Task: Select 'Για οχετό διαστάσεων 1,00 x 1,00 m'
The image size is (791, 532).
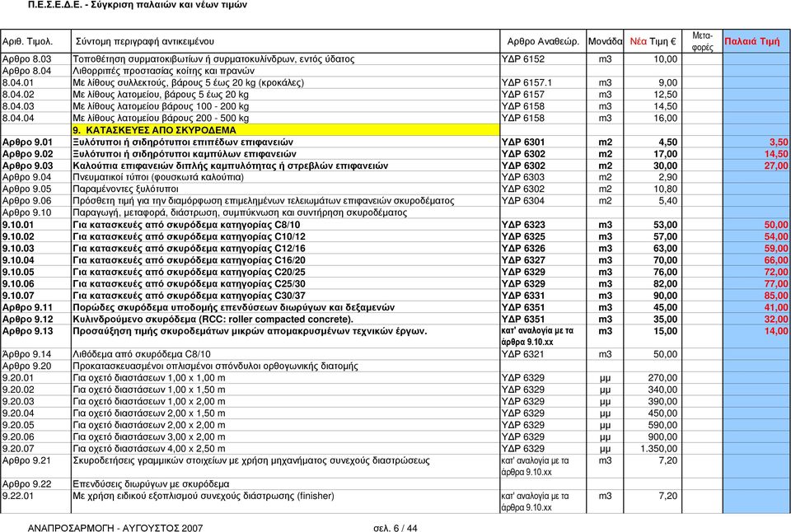Action: [x=149, y=378]
